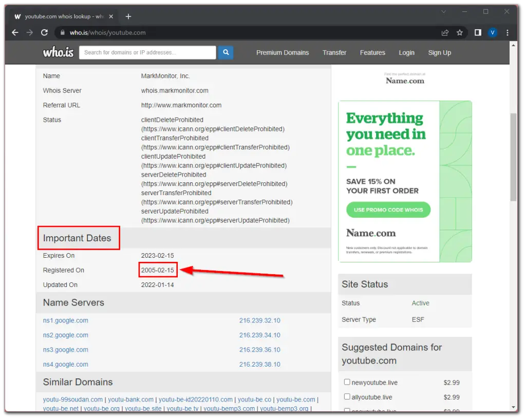
Task: Click the blue V profile avatar
Action: pyautogui.click(x=493, y=32)
